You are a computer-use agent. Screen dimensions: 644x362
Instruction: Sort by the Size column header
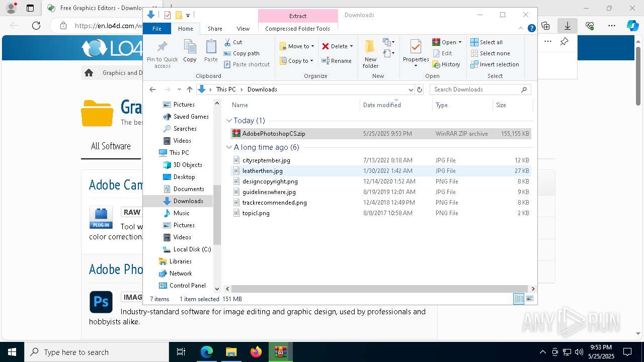(x=512, y=105)
